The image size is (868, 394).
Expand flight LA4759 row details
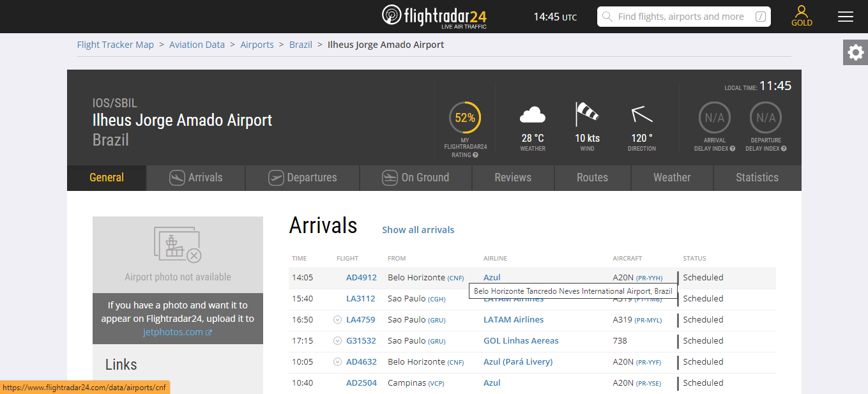point(337,320)
